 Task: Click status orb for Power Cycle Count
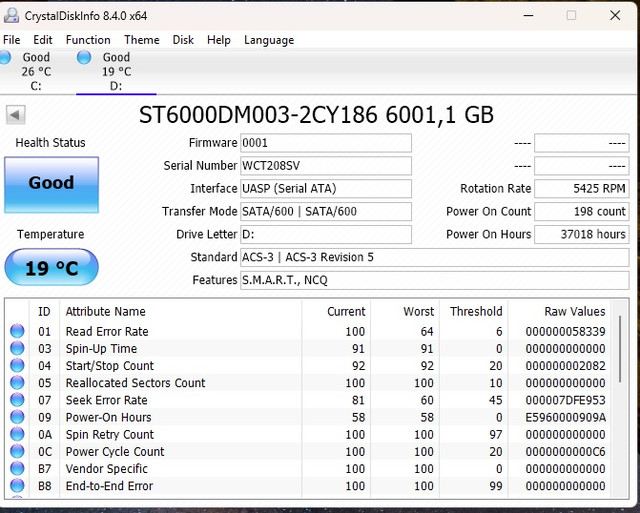pos(17,451)
